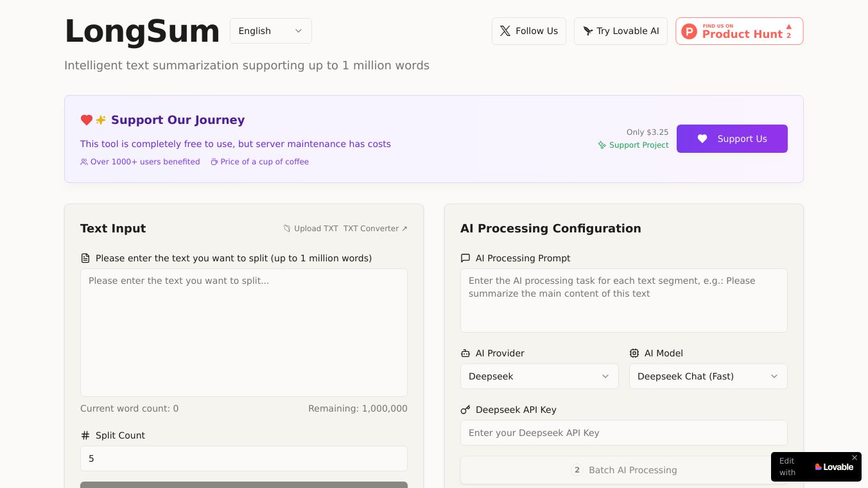The width and height of the screenshot is (868, 488).
Task: Click the Support Project link
Action: 634,145
